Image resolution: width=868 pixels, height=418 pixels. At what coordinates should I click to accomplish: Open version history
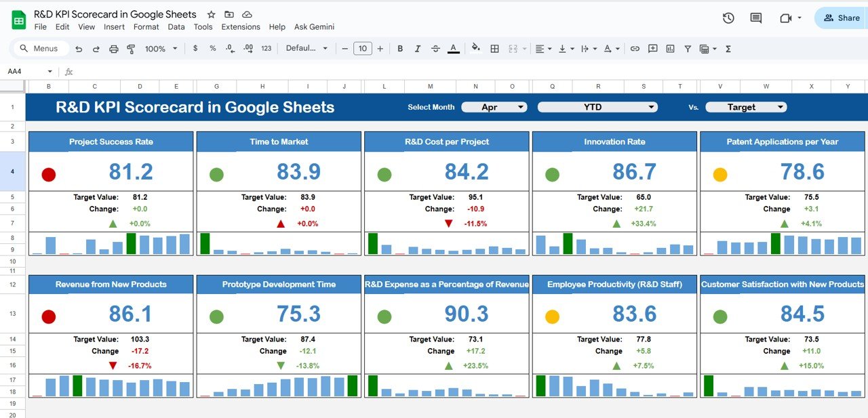[x=728, y=18]
